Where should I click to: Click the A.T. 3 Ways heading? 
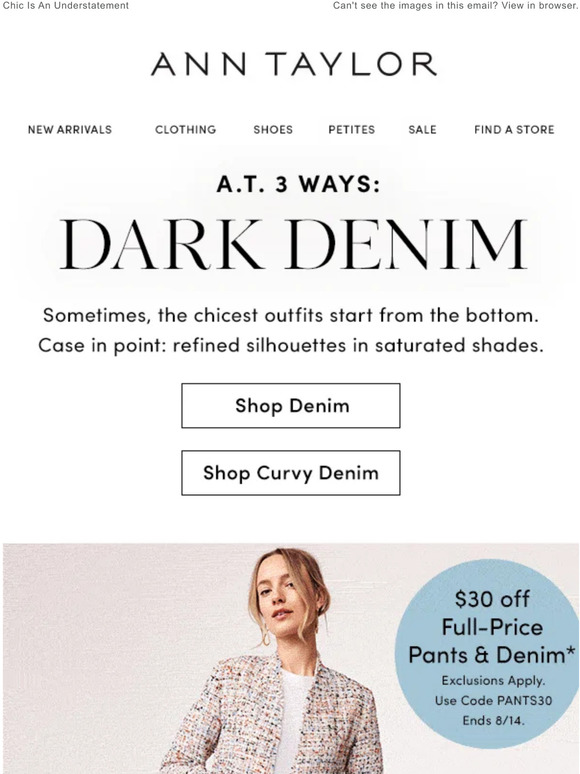(x=298, y=185)
